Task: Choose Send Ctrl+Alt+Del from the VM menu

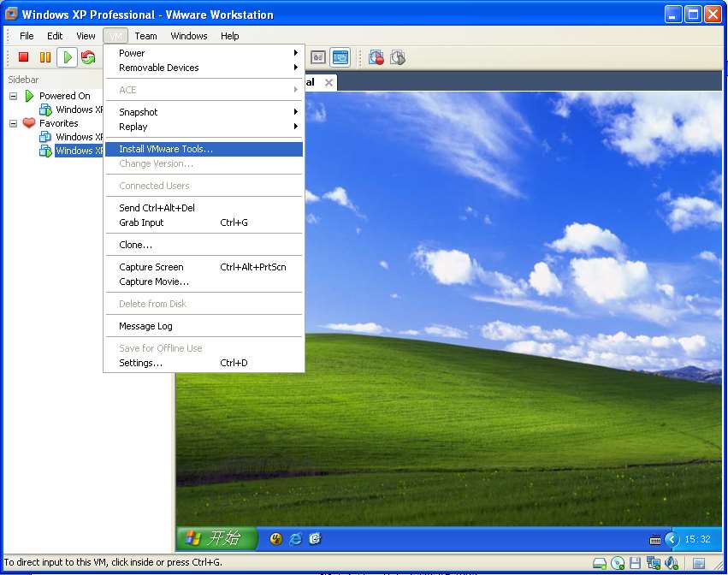Action: click(204, 208)
